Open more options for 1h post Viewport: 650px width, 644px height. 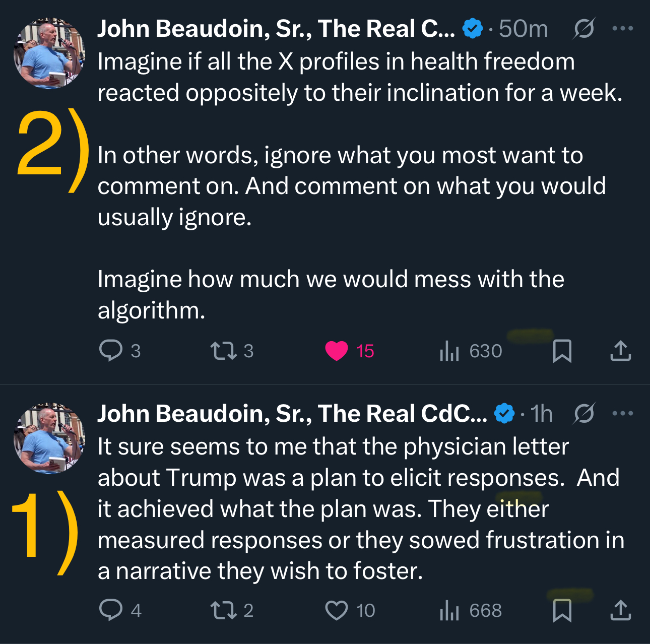[x=622, y=414]
